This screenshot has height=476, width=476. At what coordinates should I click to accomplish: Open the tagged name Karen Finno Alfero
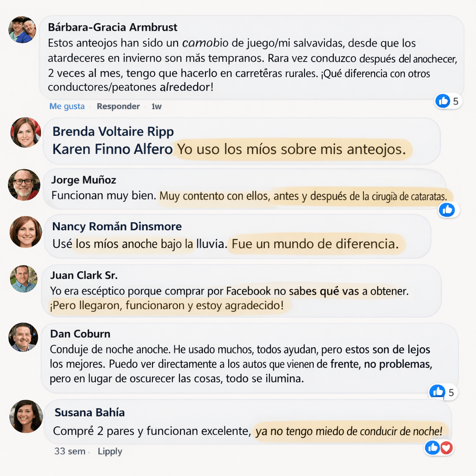tap(112, 149)
